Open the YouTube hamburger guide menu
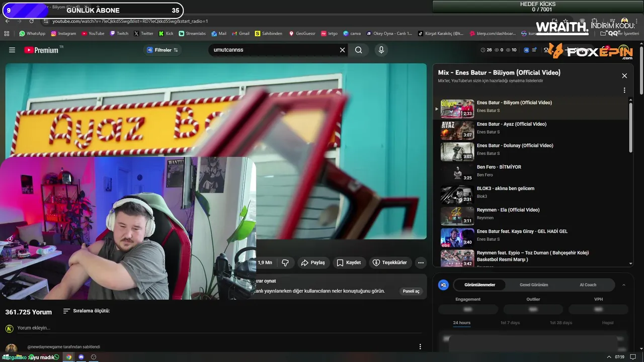This screenshot has height=362, width=644. (x=12, y=50)
